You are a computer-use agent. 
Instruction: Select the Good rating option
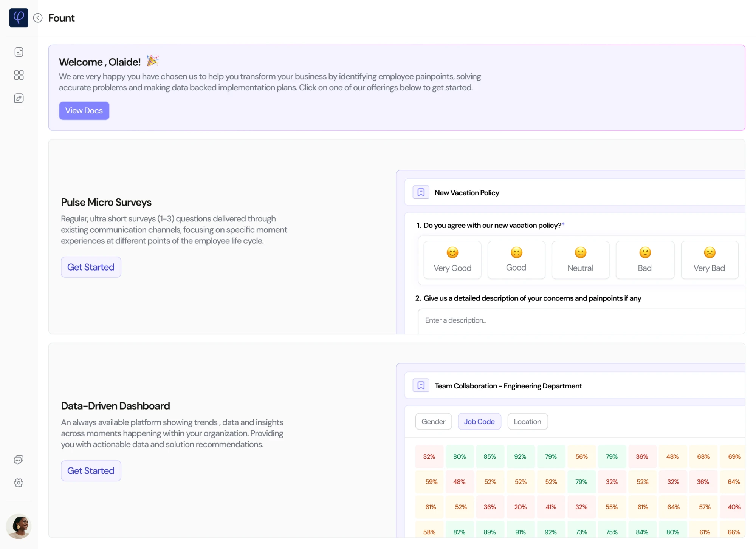[516, 260]
